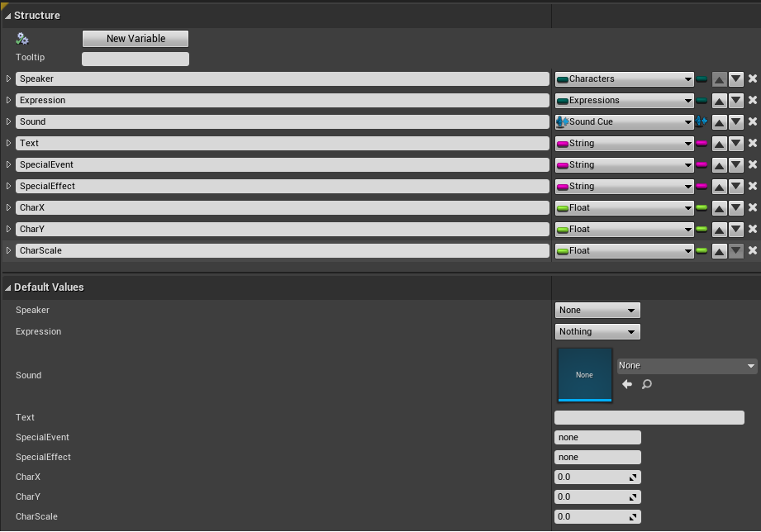
Task: Delete the CharScale variable
Action: [x=753, y=250]
